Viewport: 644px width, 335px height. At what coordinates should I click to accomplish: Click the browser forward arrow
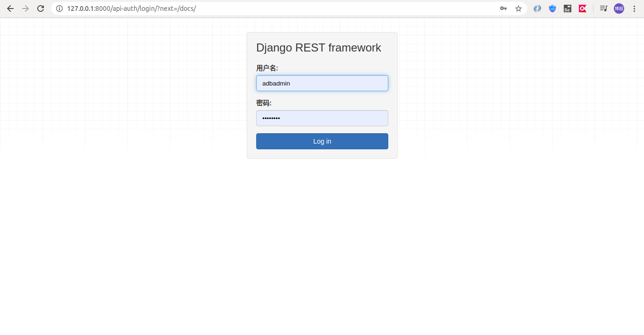[25, 9]
